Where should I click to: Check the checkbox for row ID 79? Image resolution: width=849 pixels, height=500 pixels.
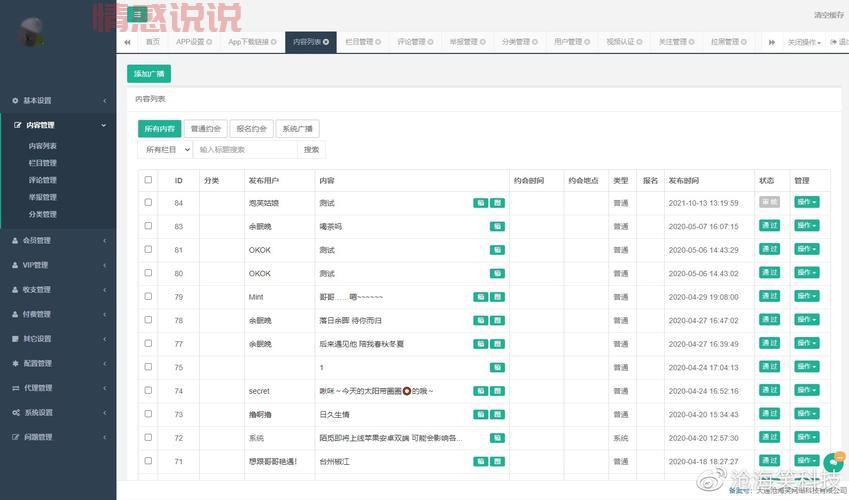tap(148, 296)
